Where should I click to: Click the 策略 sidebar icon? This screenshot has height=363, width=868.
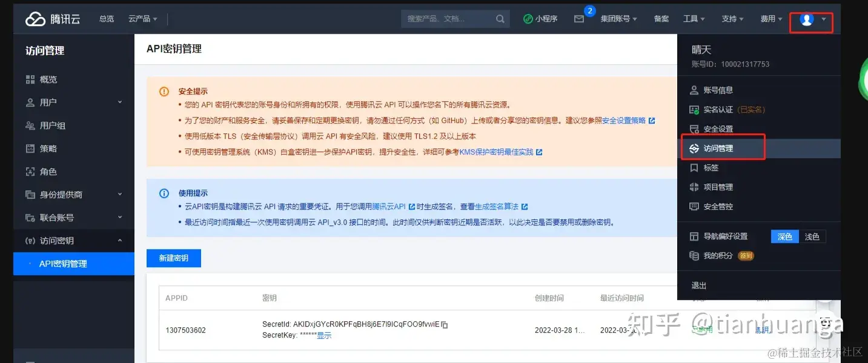pyautogui.click(x=30, y=148)
